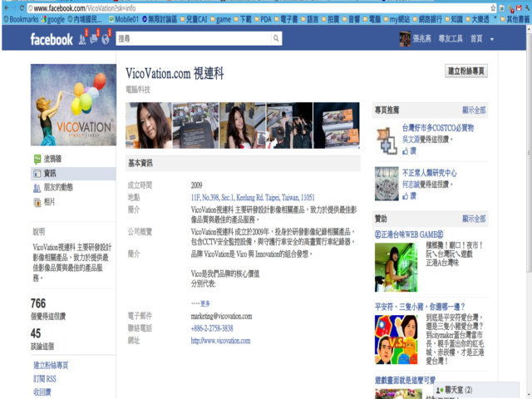Open the PDA bookmark folder
This screenshot has width=532, height=399.
coord(264,19)
